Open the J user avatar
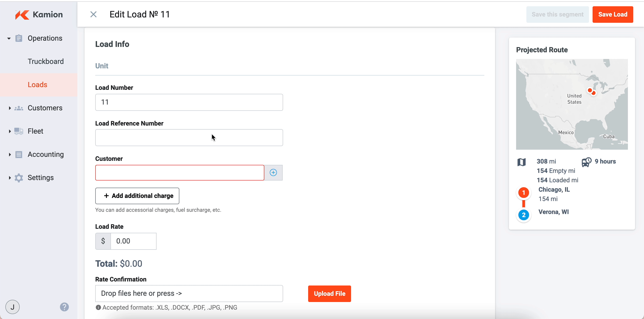The image size is (644, 319). pyautogui.click(x=13, y=307)
